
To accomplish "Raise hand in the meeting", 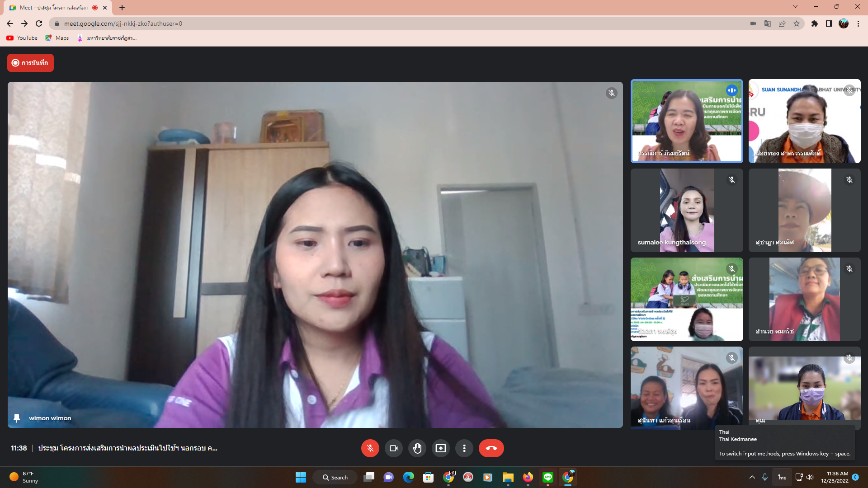I will pos(417,448).
